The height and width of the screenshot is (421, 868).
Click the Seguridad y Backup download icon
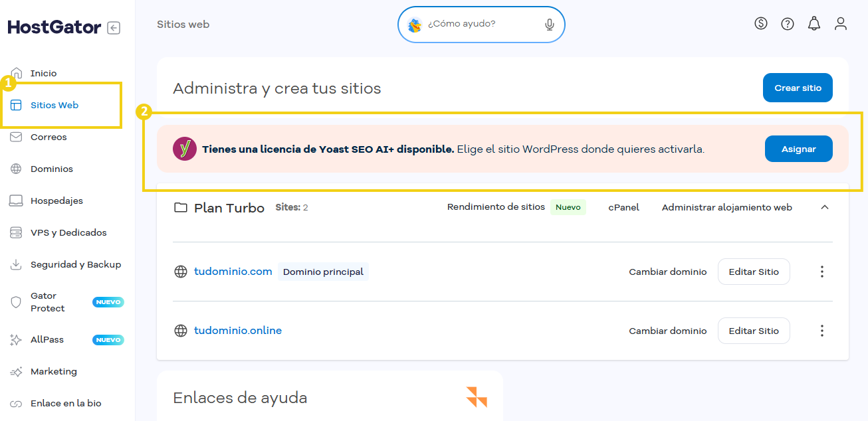[17, 264]
